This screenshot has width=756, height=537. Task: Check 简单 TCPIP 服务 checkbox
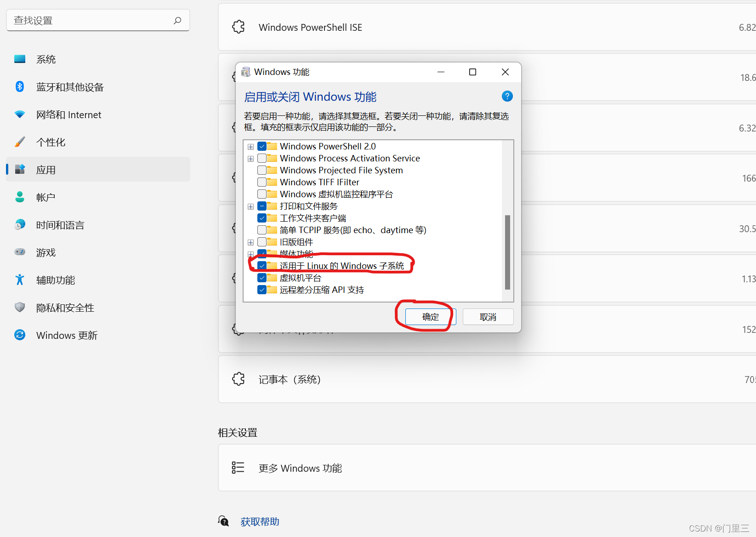pos(262,230)
